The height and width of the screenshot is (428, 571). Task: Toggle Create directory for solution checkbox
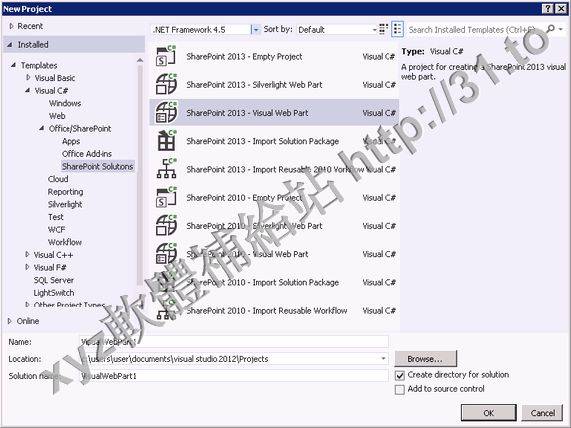point(399,375)
